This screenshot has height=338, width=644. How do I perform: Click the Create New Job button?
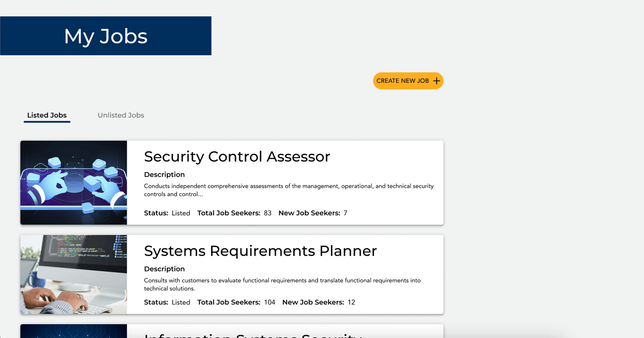(x=408, y=81)
